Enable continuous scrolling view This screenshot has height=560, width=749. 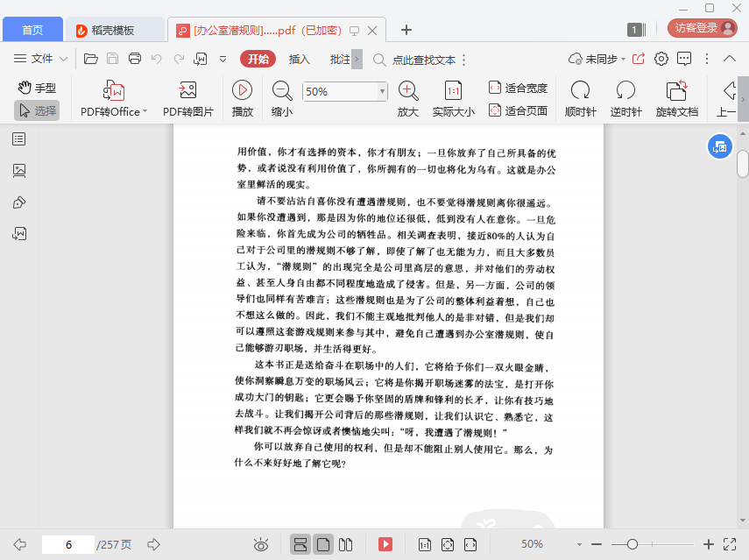tap(300, 544)
